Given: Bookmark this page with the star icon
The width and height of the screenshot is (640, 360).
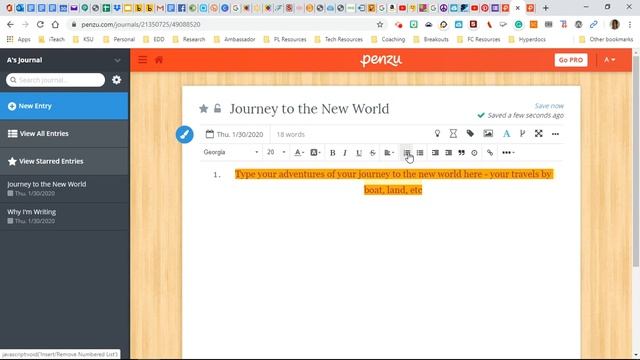Looking at the screenshot, I should click(x=380, y=24).
